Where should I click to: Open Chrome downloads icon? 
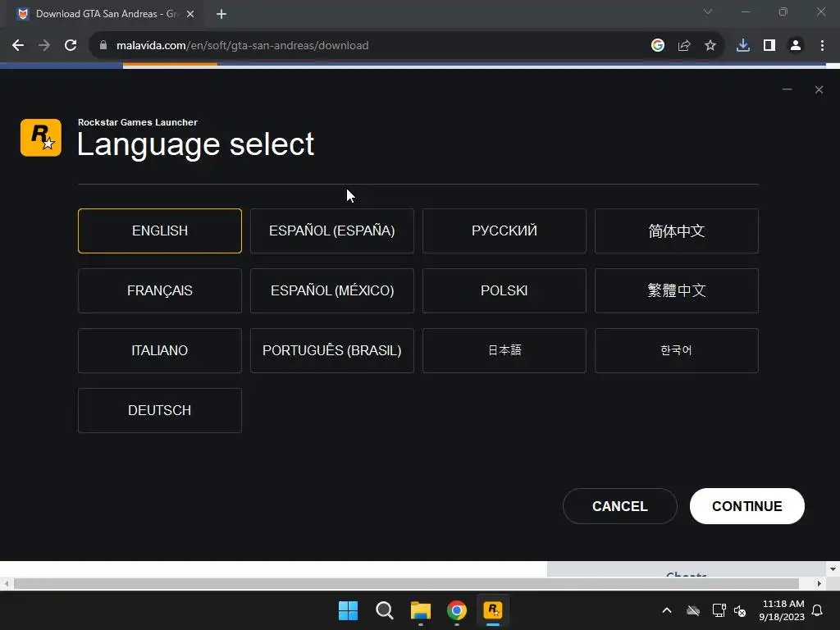click(743, 46)
